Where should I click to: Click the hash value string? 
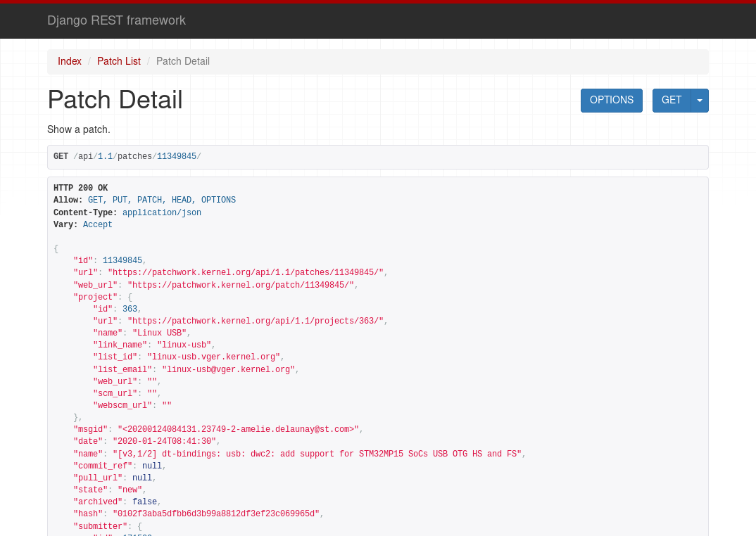[216, 514]
